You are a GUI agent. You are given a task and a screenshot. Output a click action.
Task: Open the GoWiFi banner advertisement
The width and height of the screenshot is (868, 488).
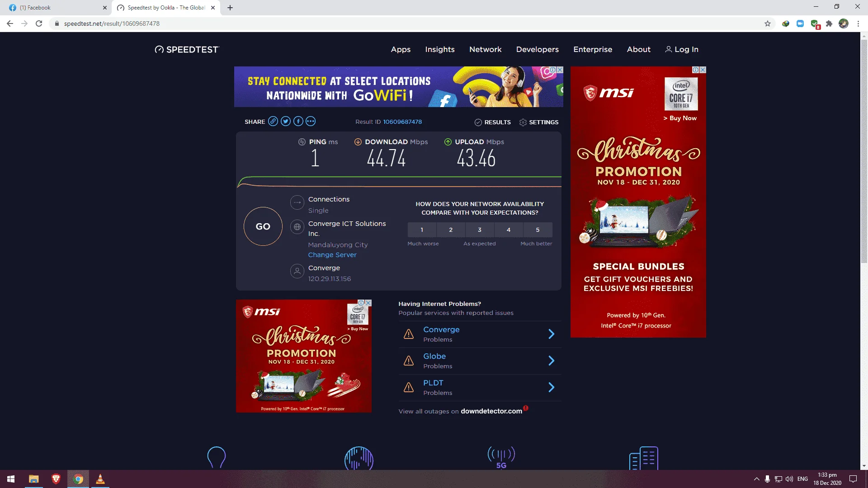point(399,87)
